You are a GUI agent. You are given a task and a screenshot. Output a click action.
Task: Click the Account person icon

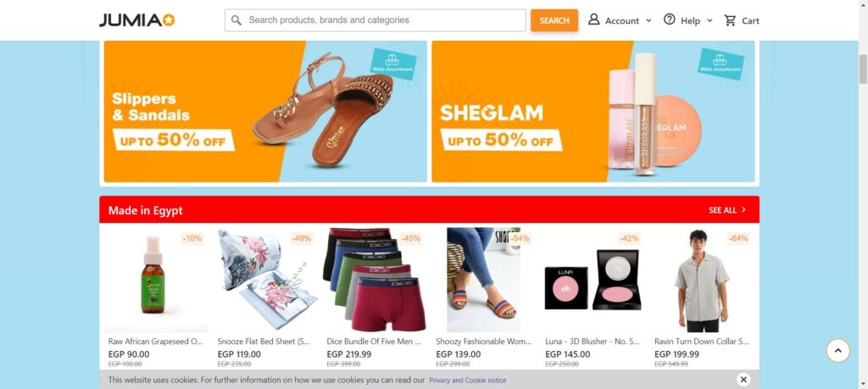click(593, 19)
